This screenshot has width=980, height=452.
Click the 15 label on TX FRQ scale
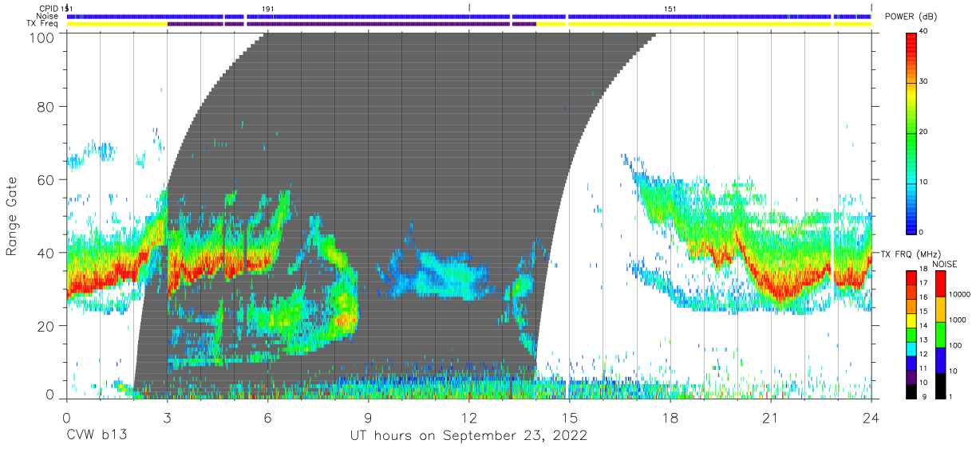click(x=924, y=311)
